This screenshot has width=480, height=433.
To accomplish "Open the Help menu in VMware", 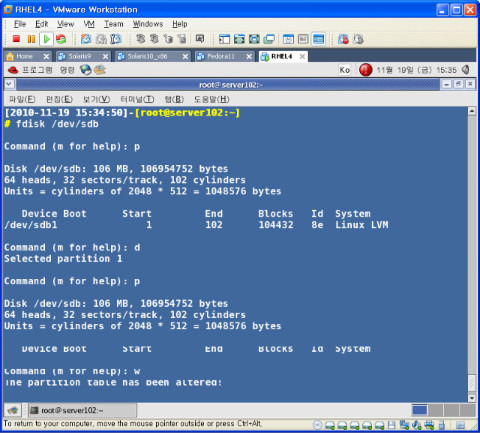I will coord(180,24).
